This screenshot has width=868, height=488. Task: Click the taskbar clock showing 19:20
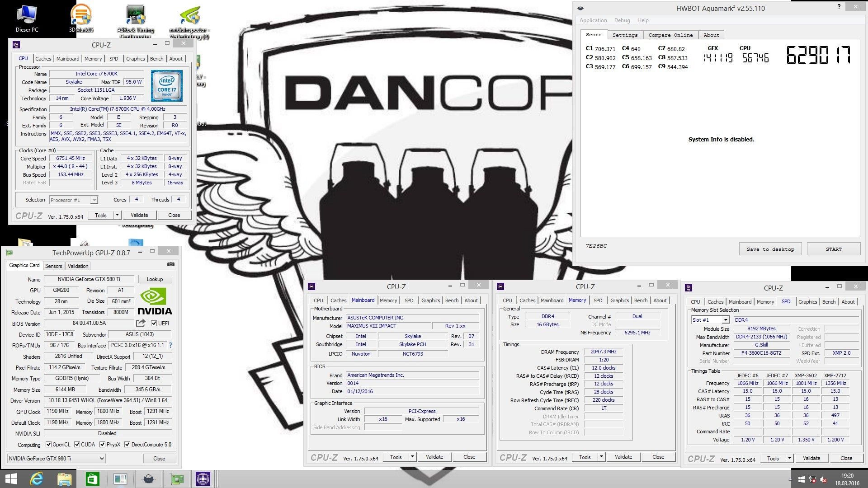click(847, 479)
